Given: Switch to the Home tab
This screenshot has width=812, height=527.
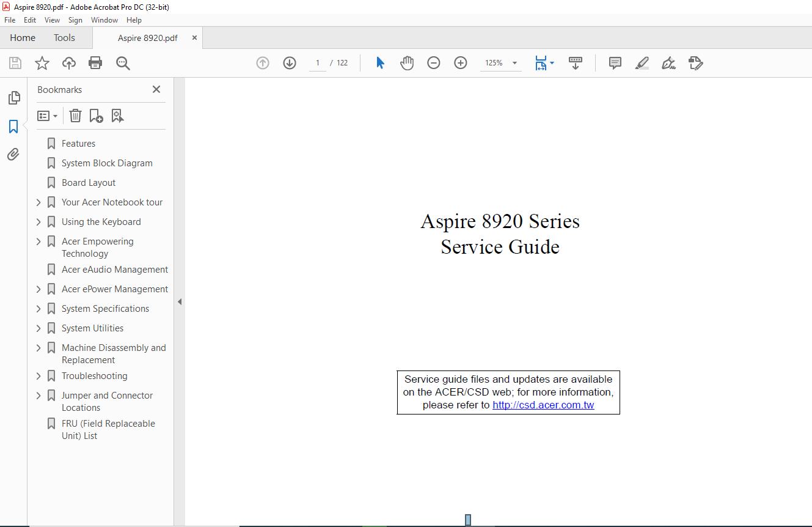Looking at the screenshot, I should click(23, 38).
